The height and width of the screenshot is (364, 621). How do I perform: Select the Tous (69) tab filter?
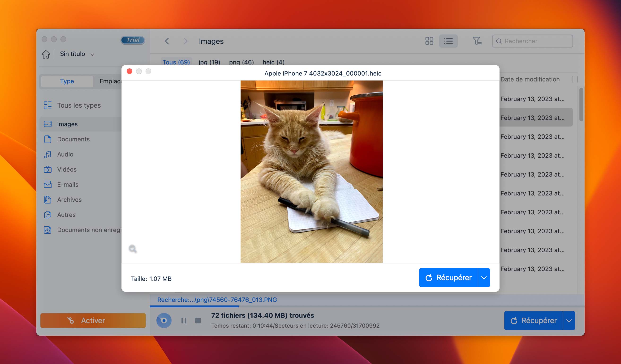(x=176, y=62)
